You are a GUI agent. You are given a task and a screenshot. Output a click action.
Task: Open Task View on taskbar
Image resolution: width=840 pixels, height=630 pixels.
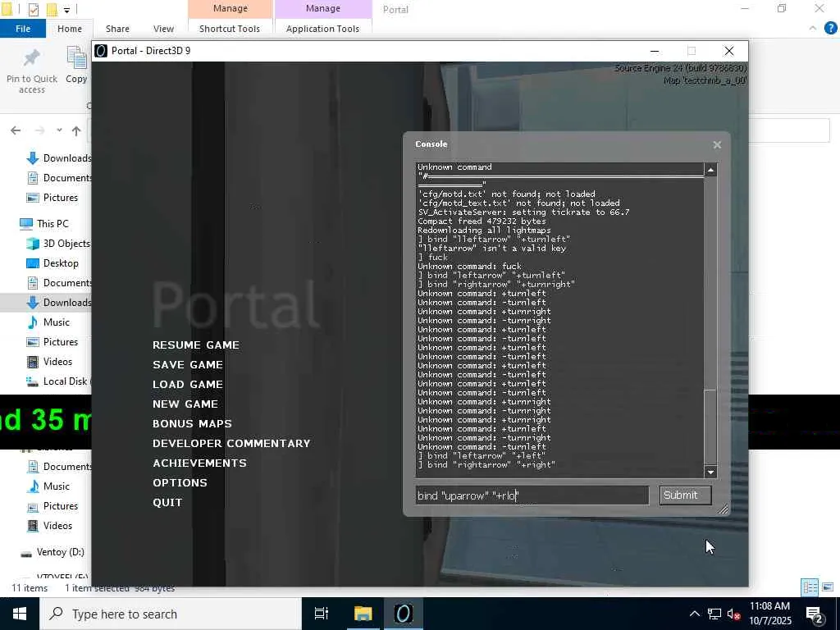tap(322, 614)
